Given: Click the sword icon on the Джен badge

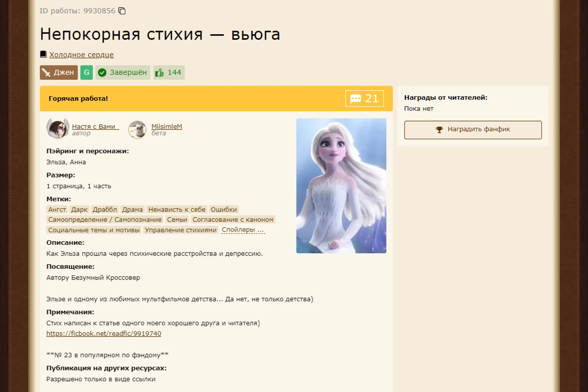Looking at the screenshot, I should 46,73.
